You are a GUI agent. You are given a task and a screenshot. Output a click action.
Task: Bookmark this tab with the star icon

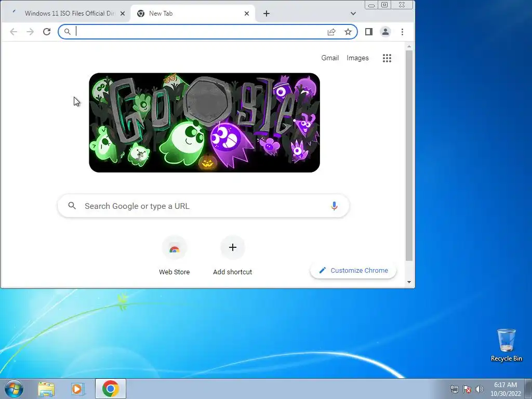click(348, 32)
